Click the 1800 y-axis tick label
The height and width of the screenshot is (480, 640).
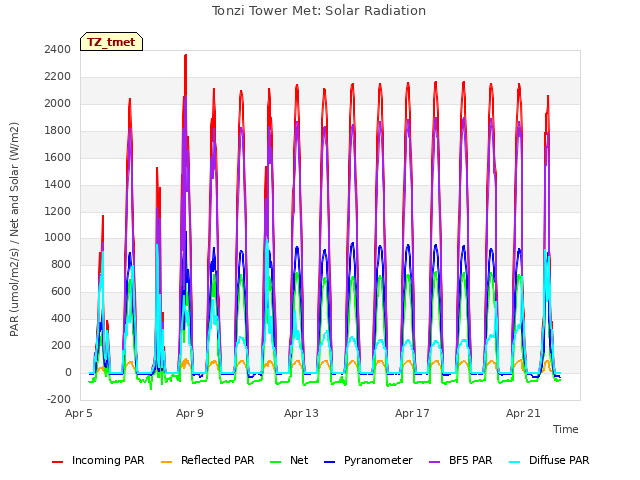[58, 131]
